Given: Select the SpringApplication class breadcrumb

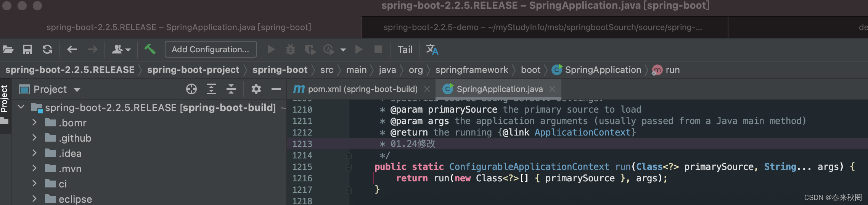Looking at the screenshot, I should 597,70.
